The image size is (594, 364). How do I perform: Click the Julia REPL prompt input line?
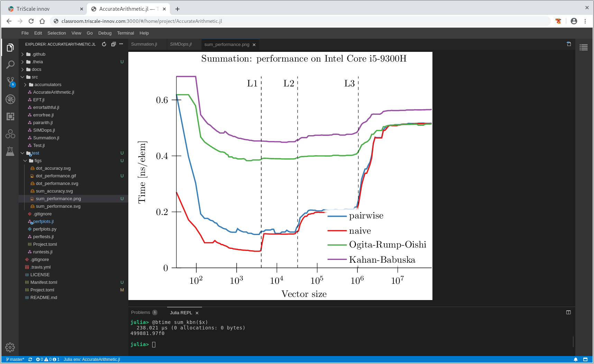coord(154,345)
